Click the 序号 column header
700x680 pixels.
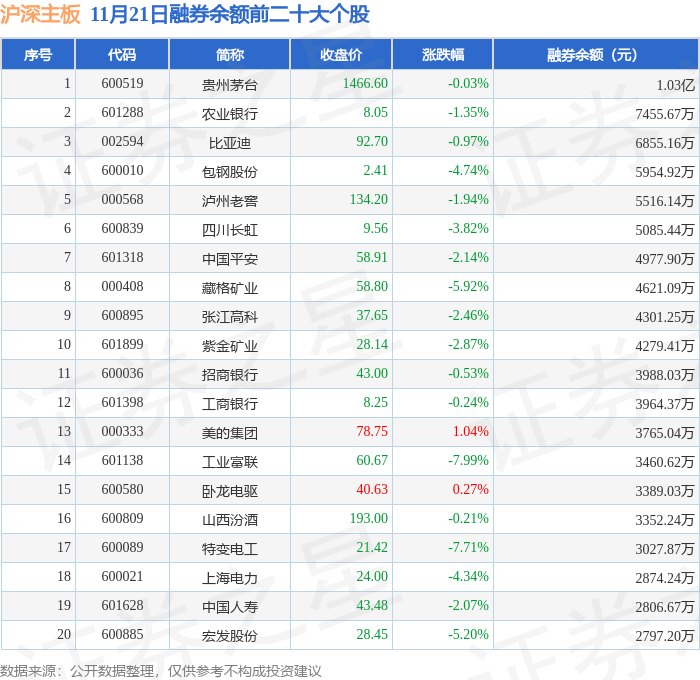(x=38, y=54)
